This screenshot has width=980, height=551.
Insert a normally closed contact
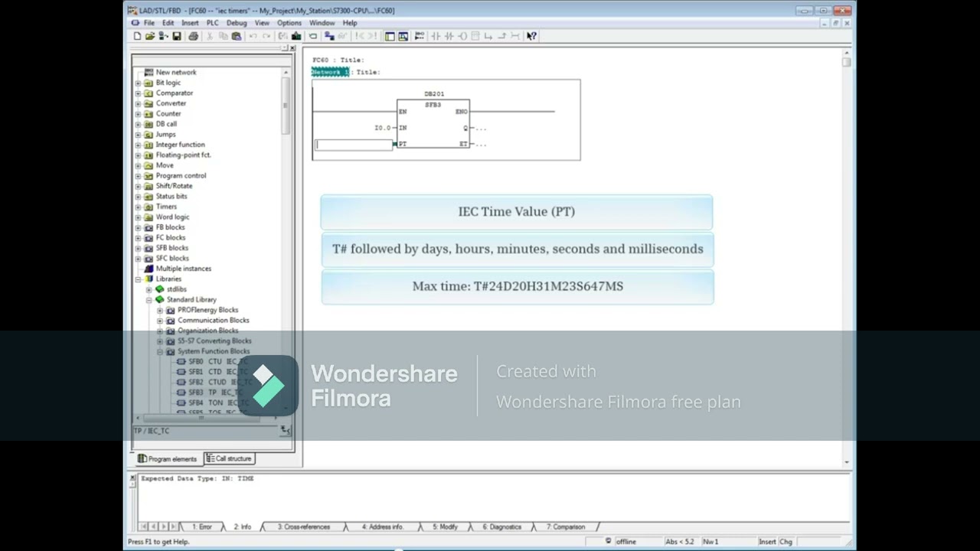pyautogui.click(x=449, y=36)
